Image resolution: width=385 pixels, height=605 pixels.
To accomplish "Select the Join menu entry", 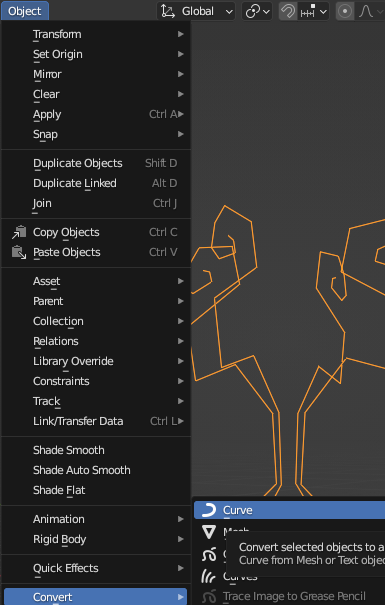I will click(96, 203).
